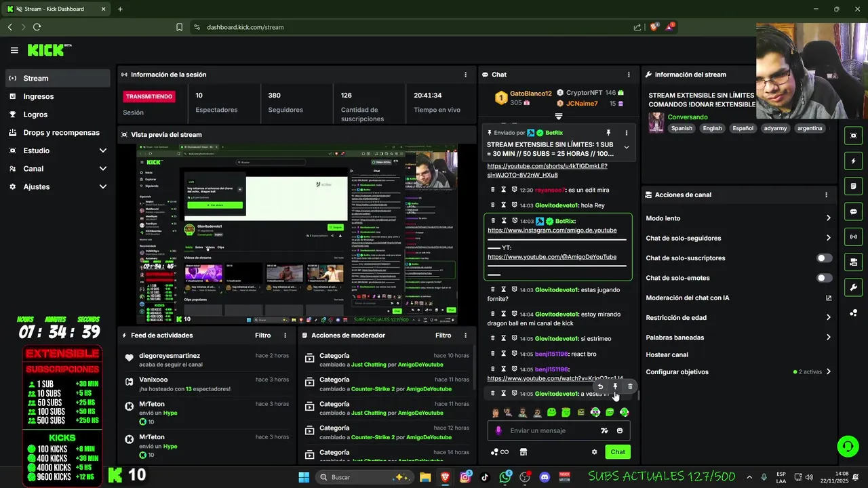Click the channel points infinity icon

(x=500, y=452)
